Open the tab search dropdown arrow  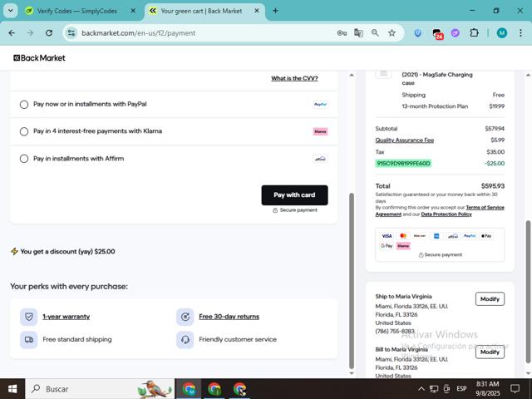(10, 11)
